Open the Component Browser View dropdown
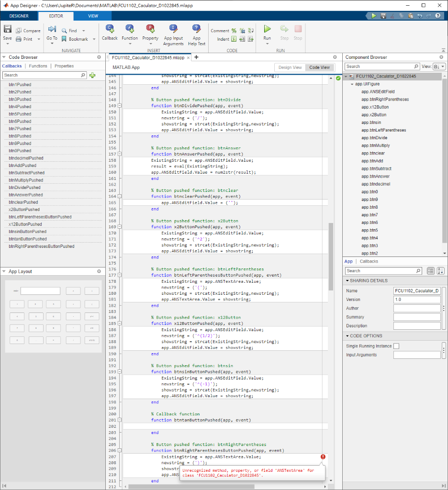Screen dimensions: 448x490 439,67
